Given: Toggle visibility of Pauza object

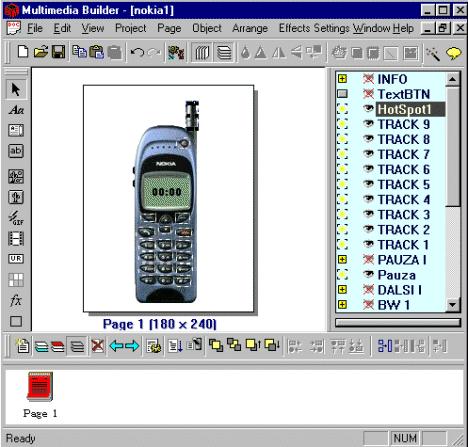Looking at the screenshot, I should [x=368, y=274].
